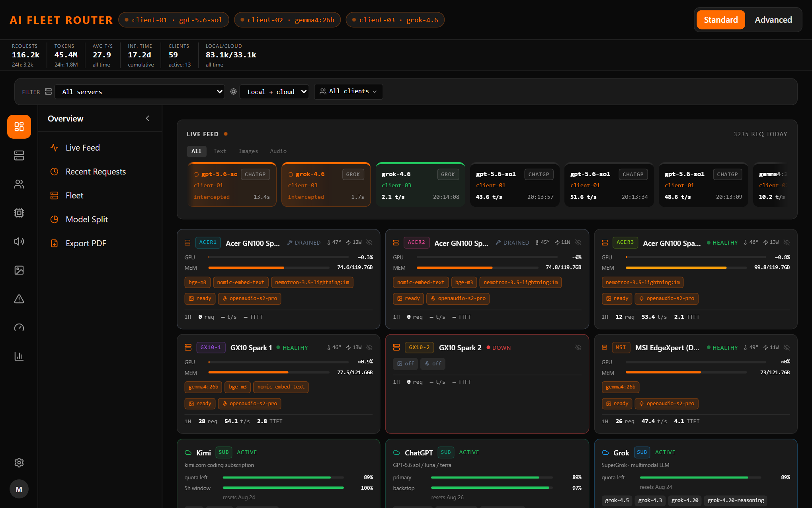Image resolution: width=812 pixels, height=508 pixels.
Task: Expand the All clients dropdown
Action: (348, 91)
